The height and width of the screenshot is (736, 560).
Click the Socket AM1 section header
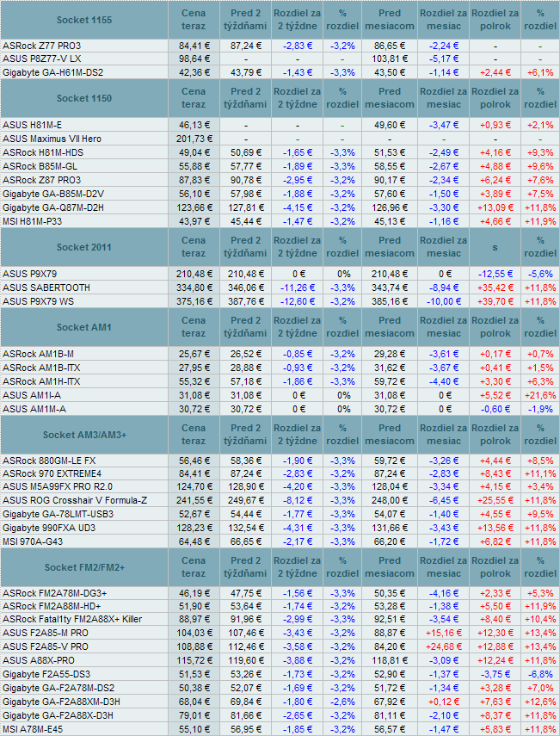coord(84,327)
